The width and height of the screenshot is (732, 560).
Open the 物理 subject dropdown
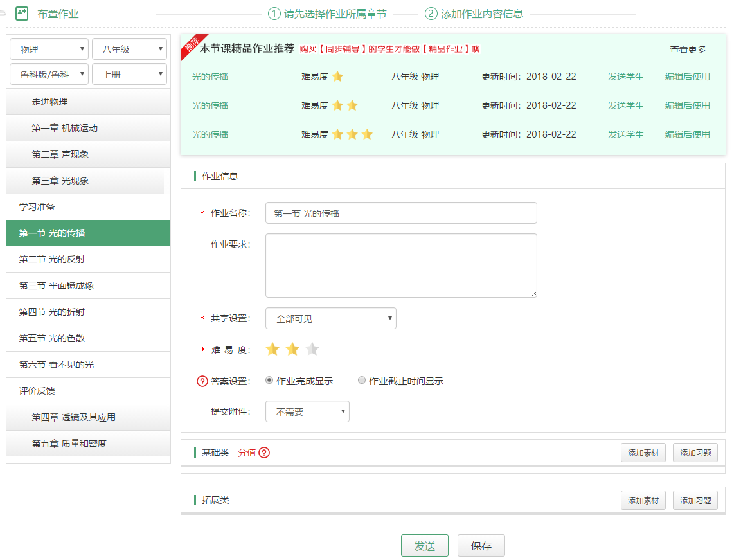(49, 49)
